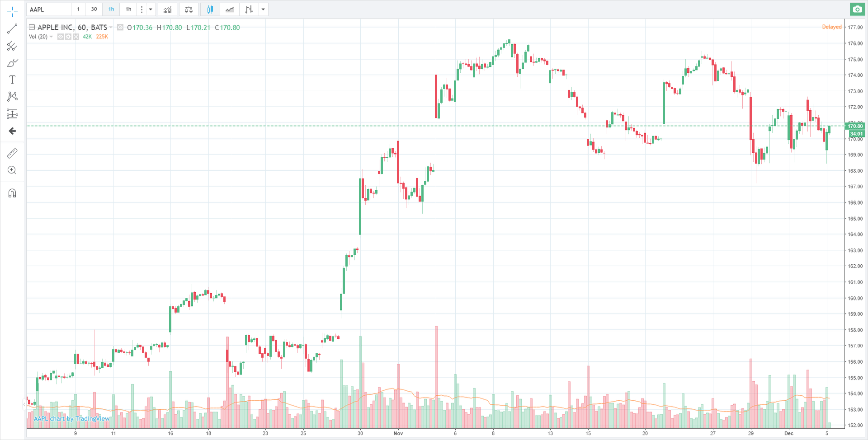Click the AAPL symbol input field

pos(49,9)
